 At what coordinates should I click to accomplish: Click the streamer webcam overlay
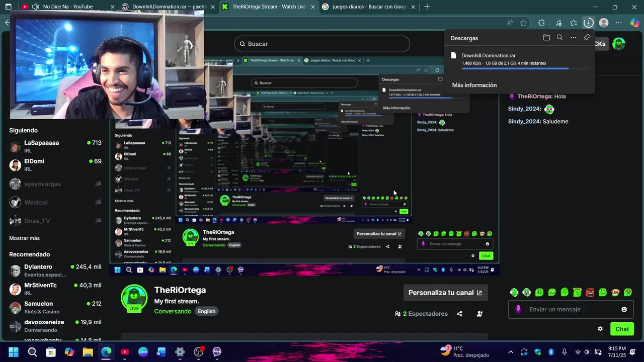(107, 64)
